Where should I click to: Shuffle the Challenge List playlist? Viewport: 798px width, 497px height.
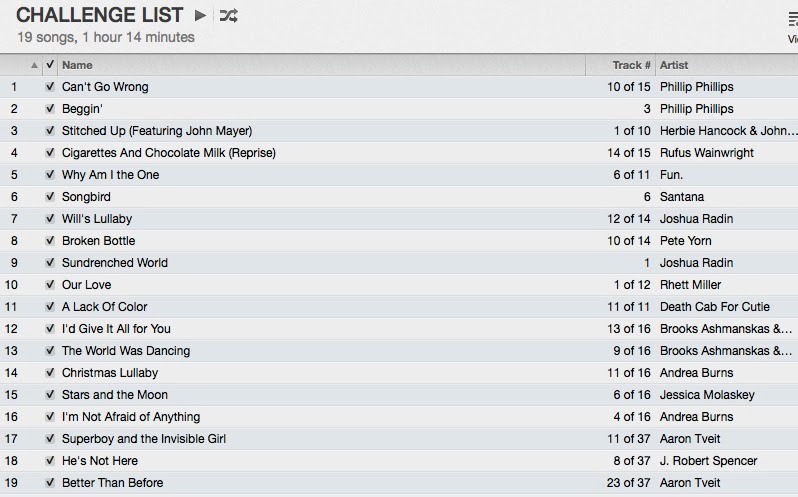[228, 15]
